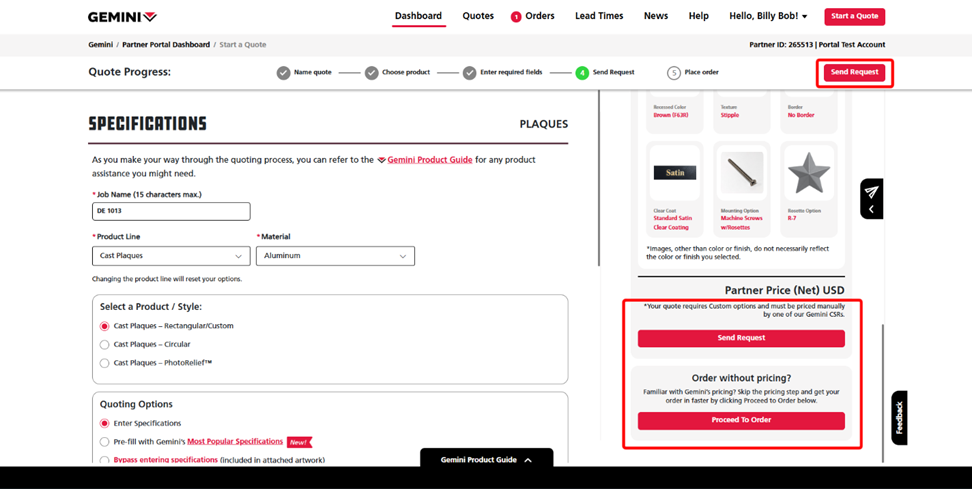Open the Material dropdown showing Aluminum
This screenshot has height=489, width=972.
(335, 256)
